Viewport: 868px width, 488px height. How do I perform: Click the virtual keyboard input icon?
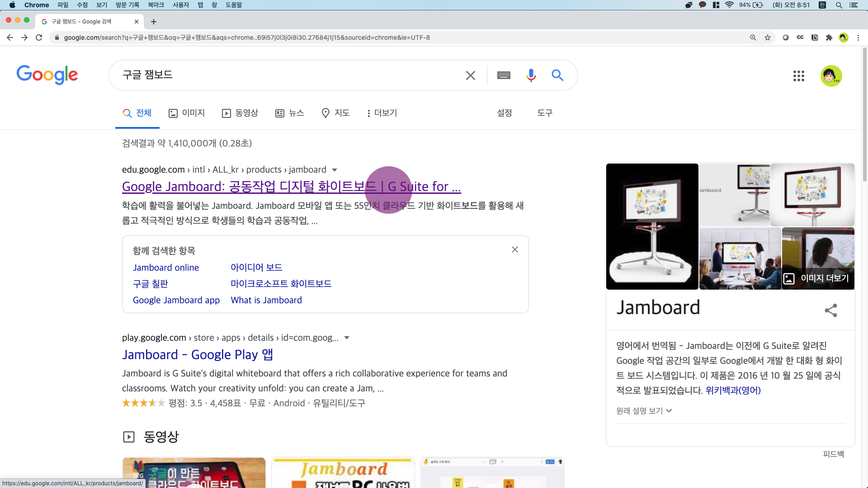pyautogui.click(x=504, y=75)
